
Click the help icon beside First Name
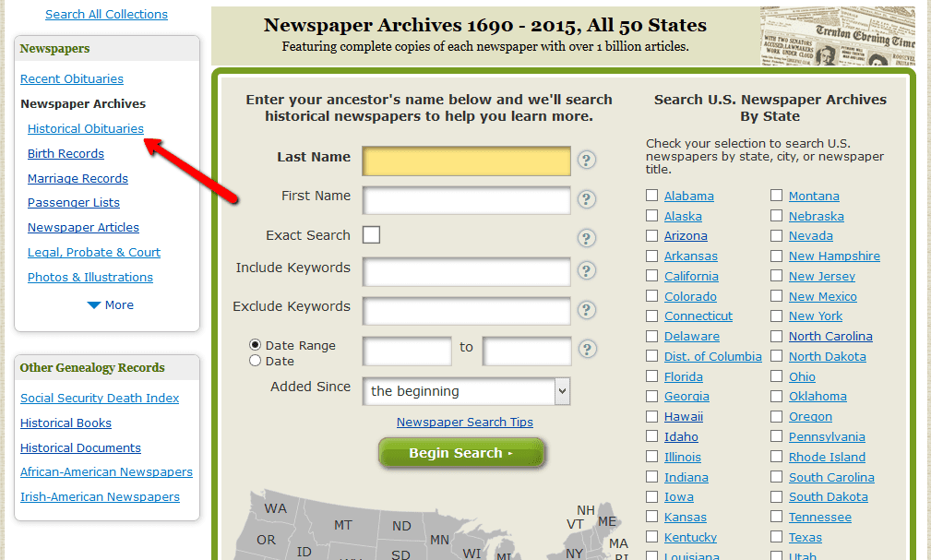pos(587,199)
